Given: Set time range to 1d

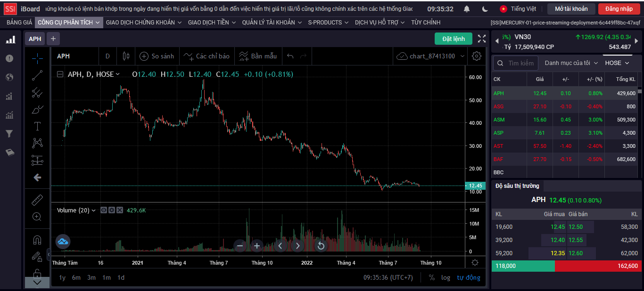Looking at the screenshot, I should click(121, 277).
